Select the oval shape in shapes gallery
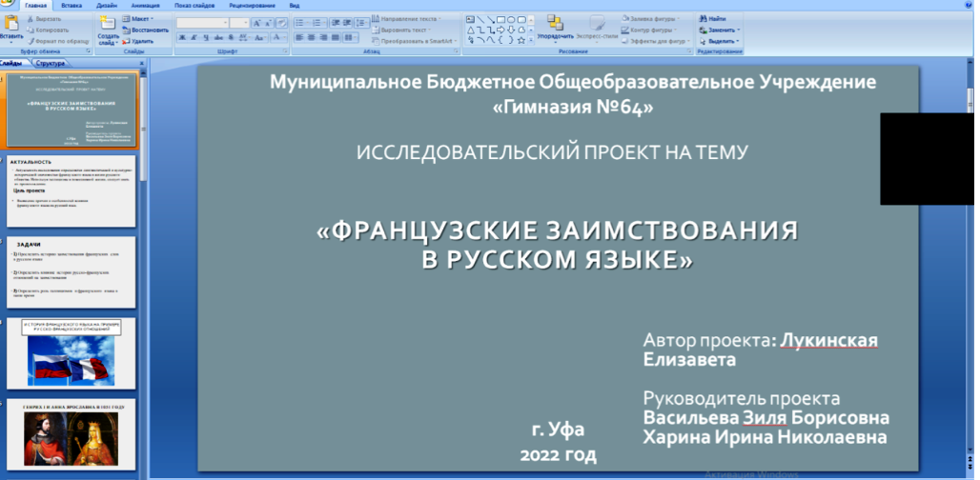 tap(512, 18)
